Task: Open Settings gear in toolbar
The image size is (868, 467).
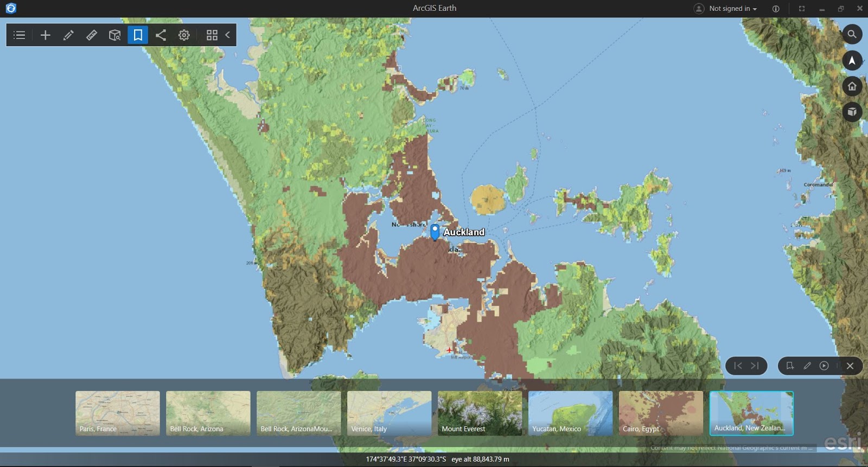Action: (x=184, y=35)
